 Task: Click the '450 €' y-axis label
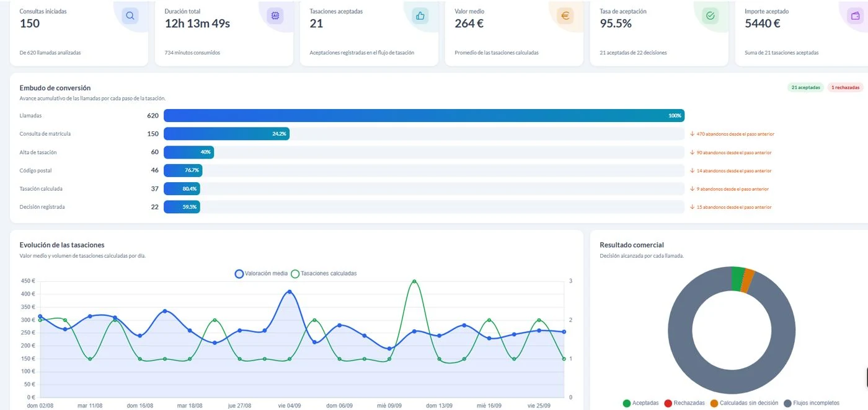29,281
